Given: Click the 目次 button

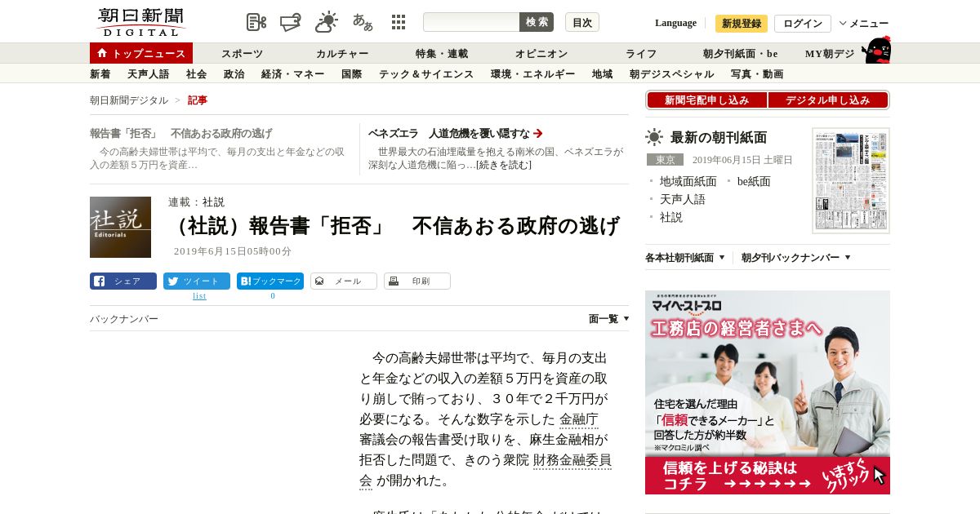Looking at the screenshot, I should 582,22.
